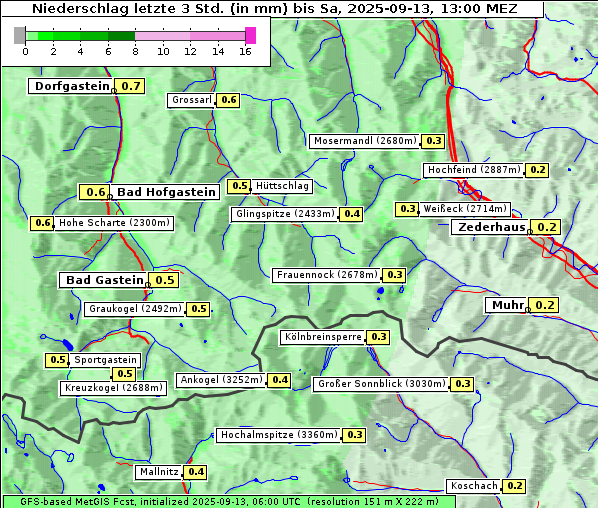Screen dimensions: 598x508
Task: Click the Koschach location label
Action: [x=474, y=486]
